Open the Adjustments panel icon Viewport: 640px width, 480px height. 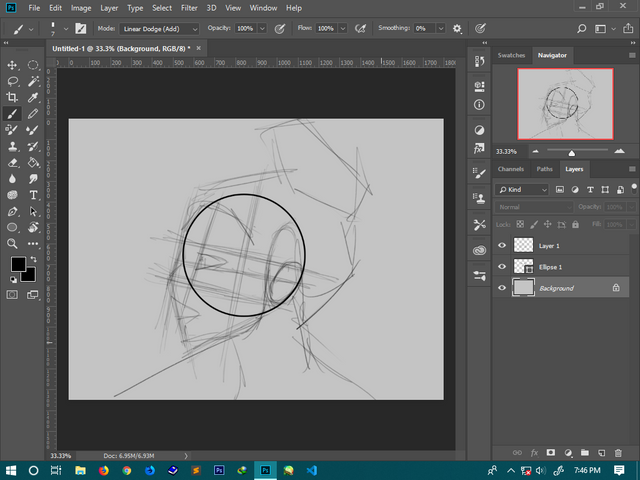tap(480, 130)
